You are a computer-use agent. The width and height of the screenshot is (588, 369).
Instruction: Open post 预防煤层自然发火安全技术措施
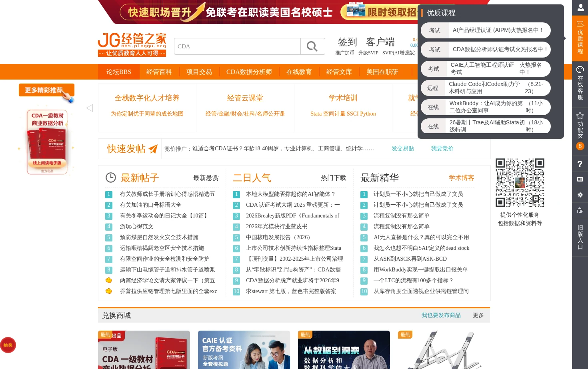(x=159, y=237)
